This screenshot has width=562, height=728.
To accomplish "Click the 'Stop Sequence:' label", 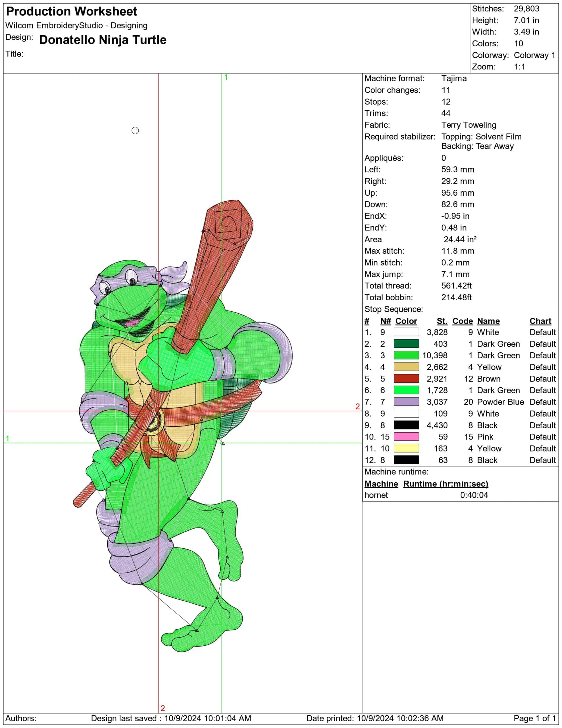I will tap(394, 309).
